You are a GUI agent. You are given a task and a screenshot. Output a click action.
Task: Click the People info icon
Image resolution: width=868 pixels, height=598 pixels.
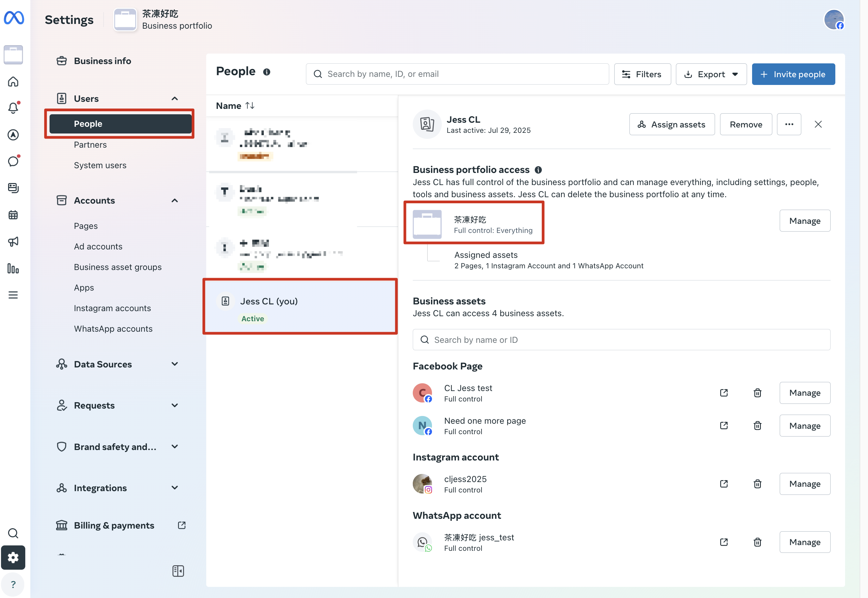pos(266,72)
